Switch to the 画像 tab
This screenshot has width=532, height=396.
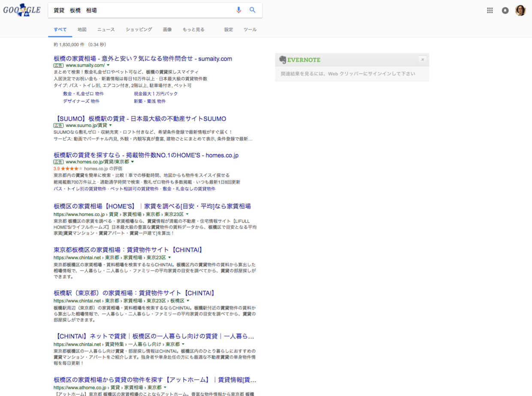167,30
